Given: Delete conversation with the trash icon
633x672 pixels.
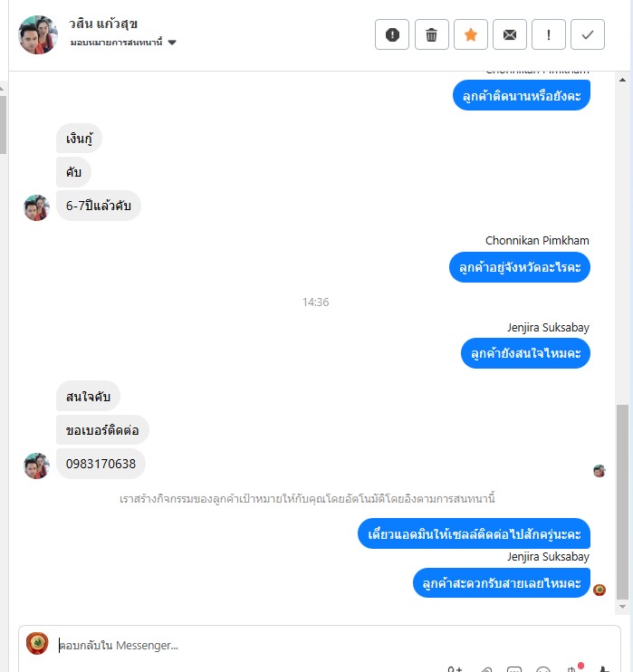Looking at the screenshot, I should 432,34.
